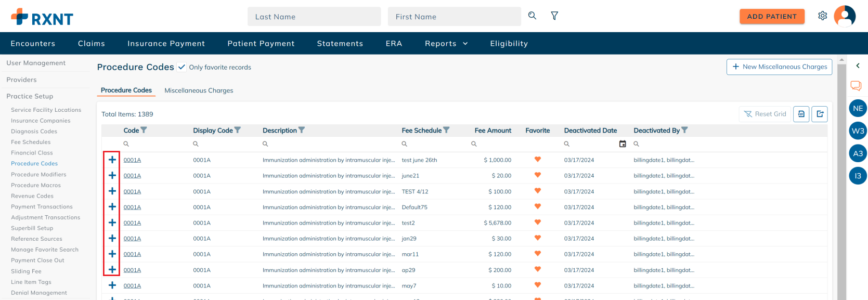The width and height of the screenshot is (868, 300).
Task: Toggle favorite heart for mar11 row
Action: point(538,254)
